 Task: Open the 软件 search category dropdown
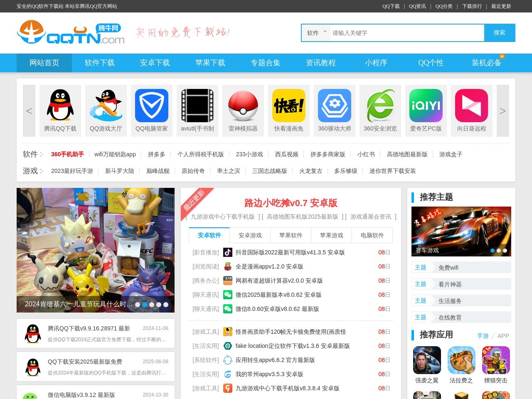316,33
